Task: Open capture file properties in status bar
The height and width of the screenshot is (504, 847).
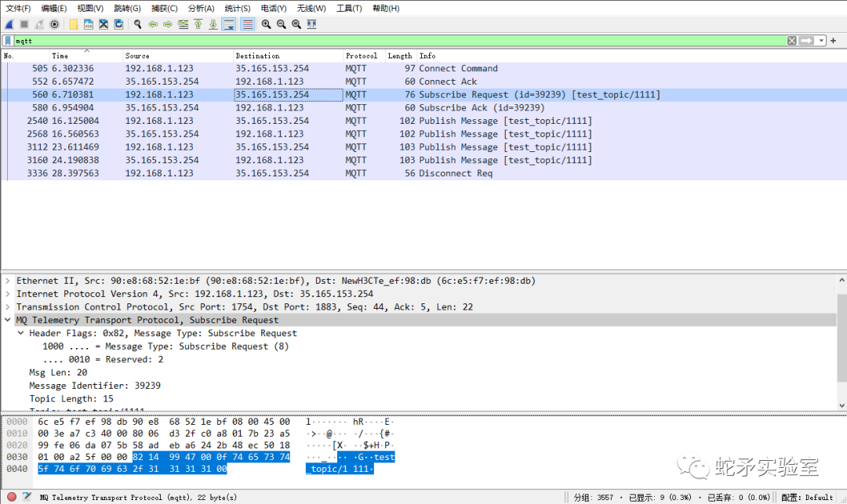Action: pos(27,497)
